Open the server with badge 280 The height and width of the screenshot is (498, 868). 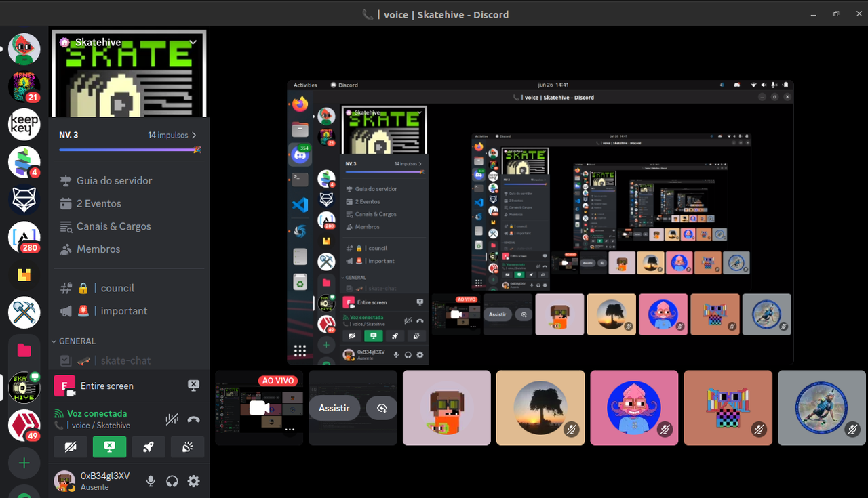point(24,237)
